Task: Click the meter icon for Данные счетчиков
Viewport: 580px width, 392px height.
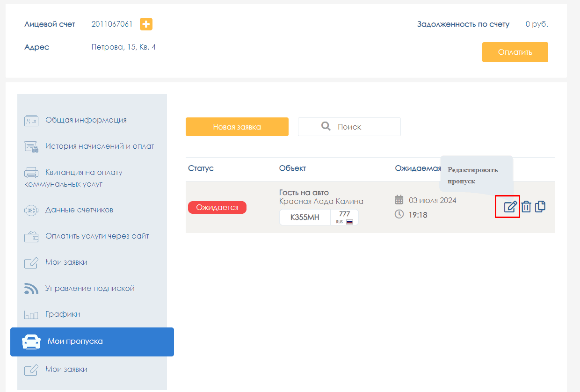Action: point(31,210)
